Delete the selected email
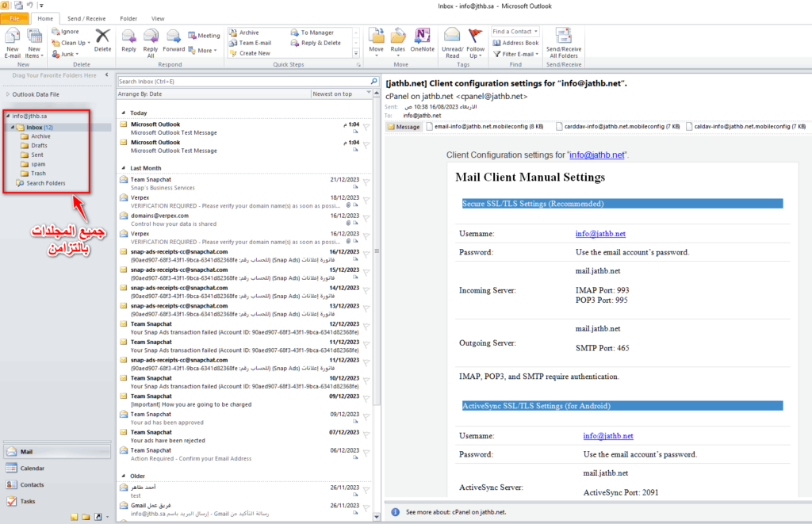The height and width of the screenshot is (524, 812). click(x=102, y=40)
